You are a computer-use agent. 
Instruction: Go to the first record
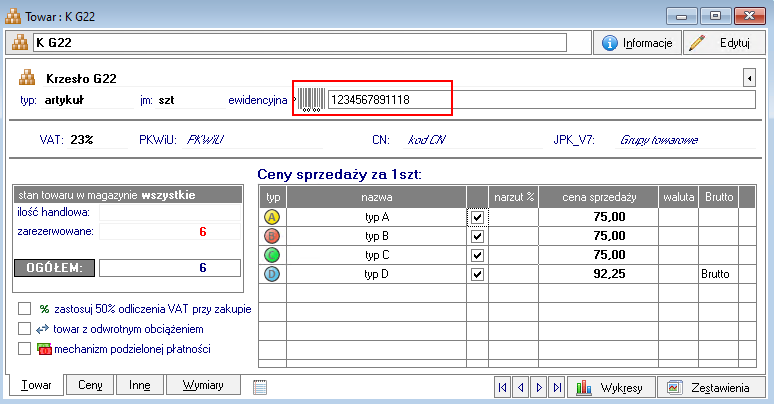pyautogui.click(x=503, y=386)
